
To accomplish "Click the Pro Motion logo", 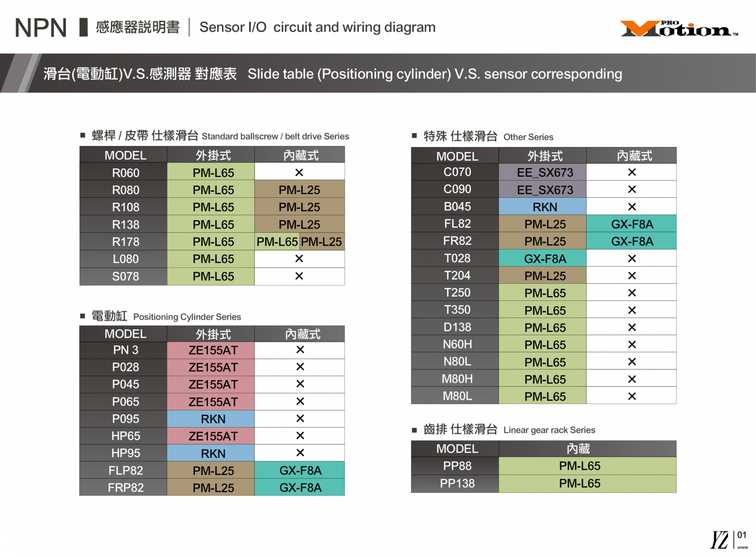I will point(678,29).
